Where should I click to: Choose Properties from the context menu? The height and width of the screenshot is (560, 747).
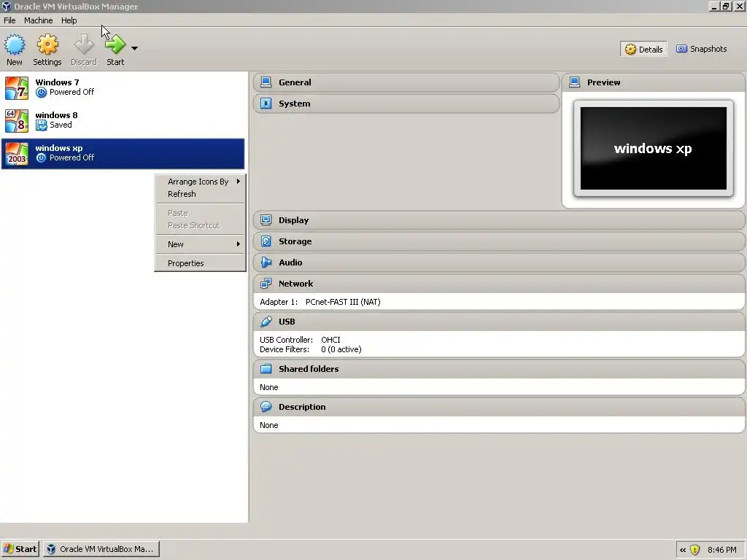(200, 263)
